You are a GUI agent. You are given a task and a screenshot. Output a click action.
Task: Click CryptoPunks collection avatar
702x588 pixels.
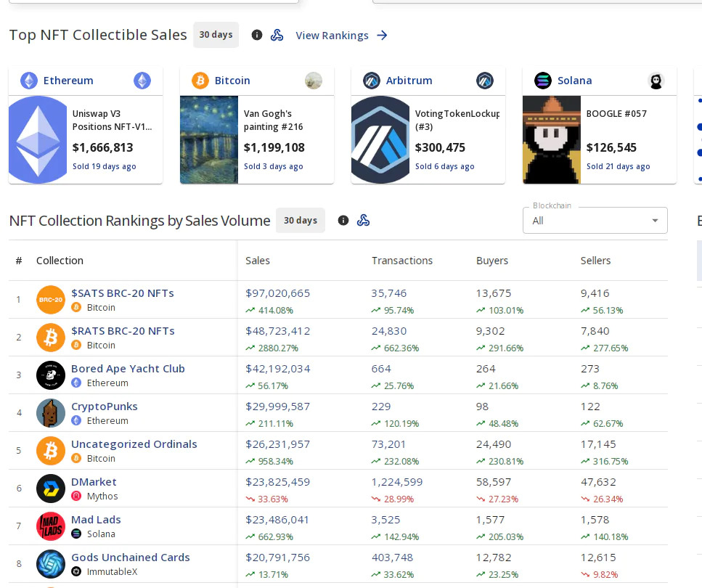click(51, 413)
